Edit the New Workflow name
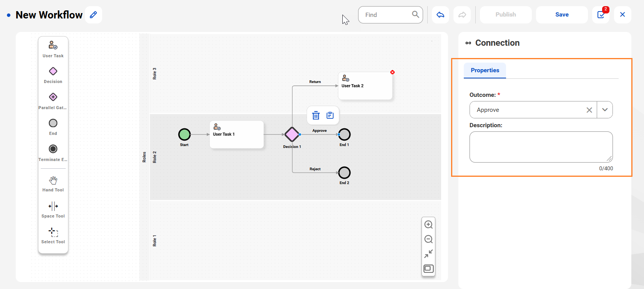Image resolution: width=644 pixels, height=289 pixels. tap(93, 15)
